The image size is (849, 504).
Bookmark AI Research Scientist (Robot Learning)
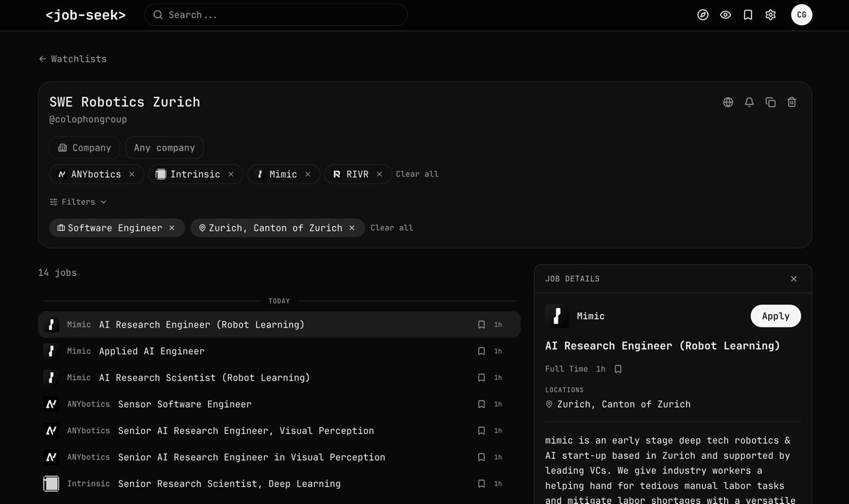(482, 378)
